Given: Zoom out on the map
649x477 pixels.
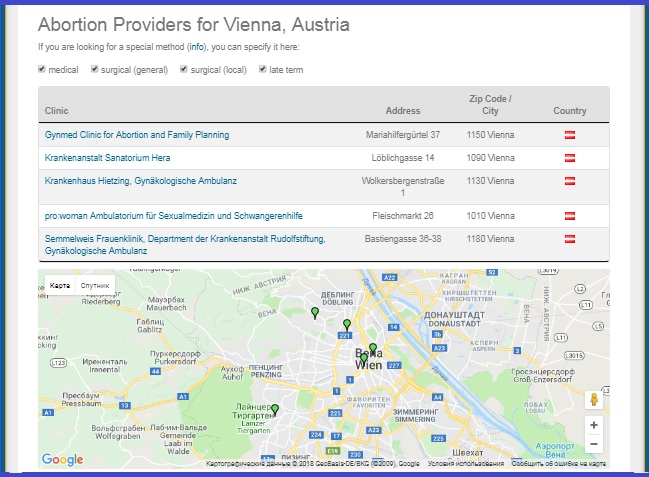Looking at the screenshot, I should coord(594,444).
